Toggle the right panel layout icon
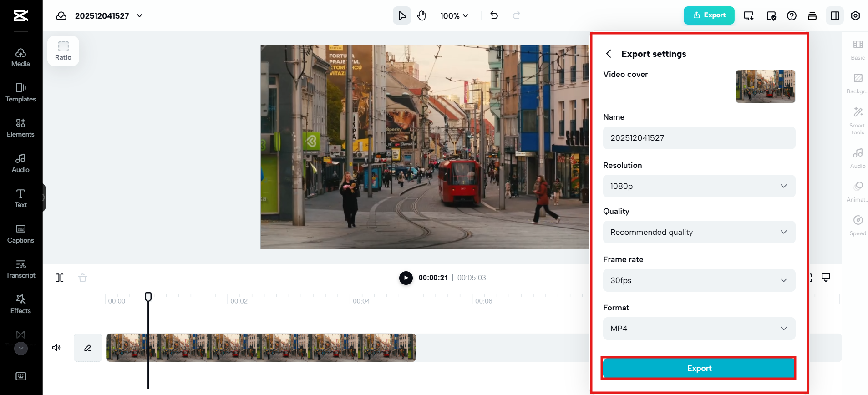868x395 pixels. (x=835, y=16)
